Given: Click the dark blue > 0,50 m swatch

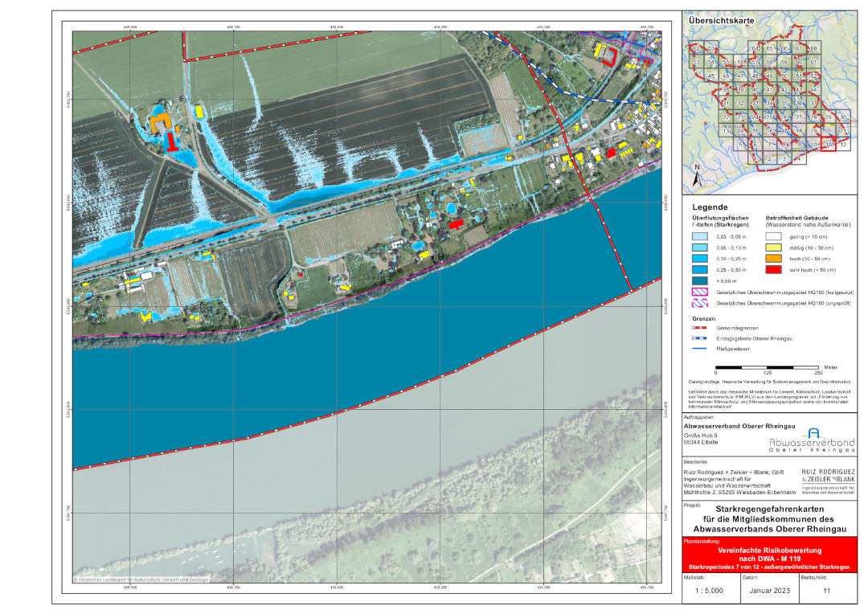Looking at the screenshot, I should pyautogui.click(x=702, y=282).
